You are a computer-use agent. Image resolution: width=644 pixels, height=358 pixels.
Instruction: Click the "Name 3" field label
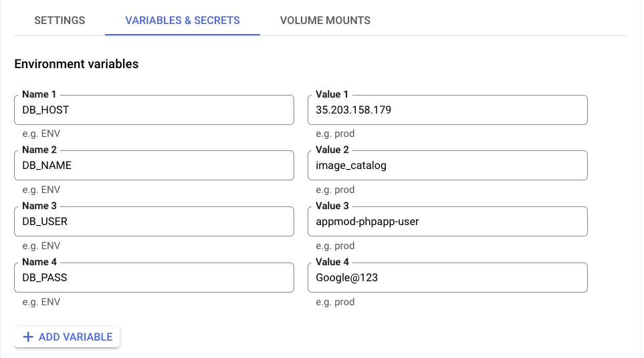click(x=39, y=206)
